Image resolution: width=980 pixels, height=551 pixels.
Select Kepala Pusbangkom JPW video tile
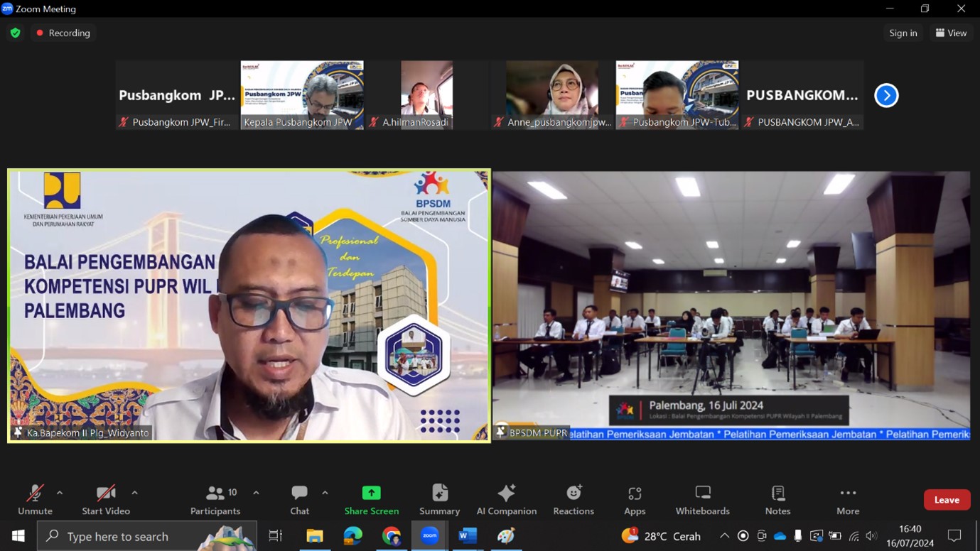pos(302,95)
